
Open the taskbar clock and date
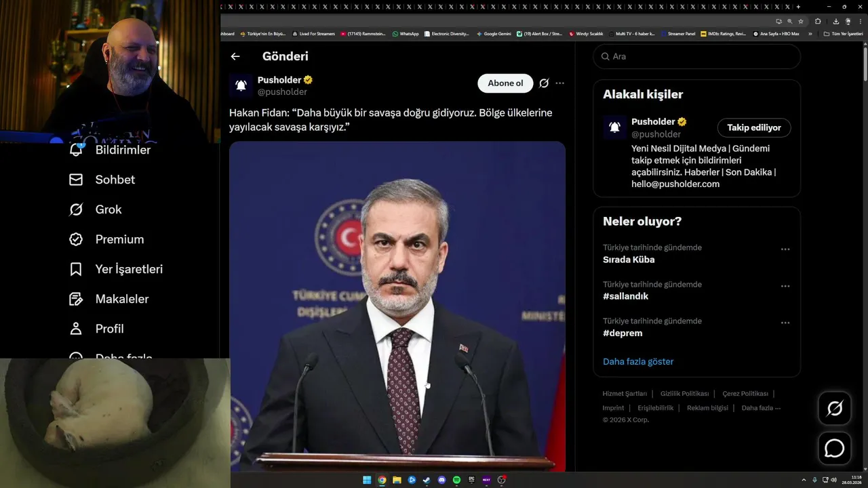[x=852, y=480]
